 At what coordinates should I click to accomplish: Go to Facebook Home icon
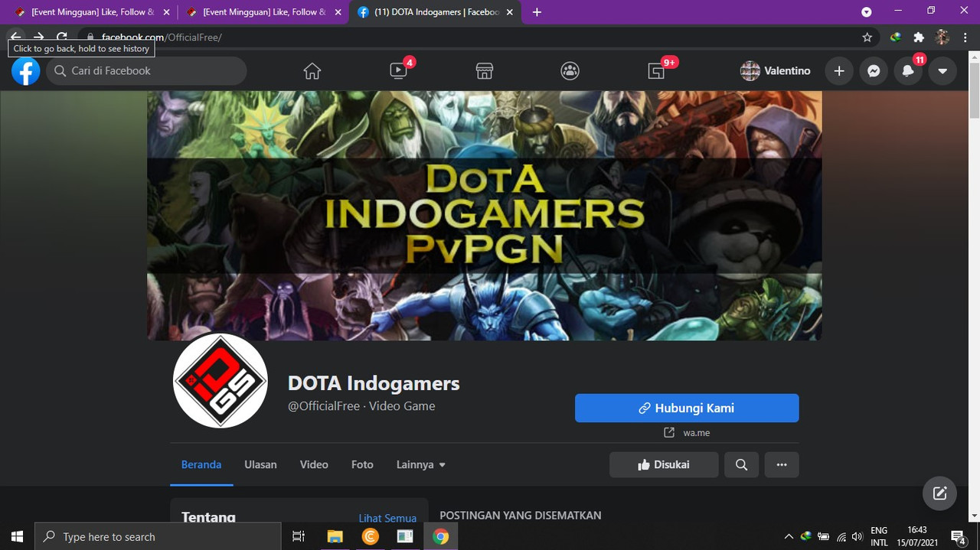tap(312, 71)
